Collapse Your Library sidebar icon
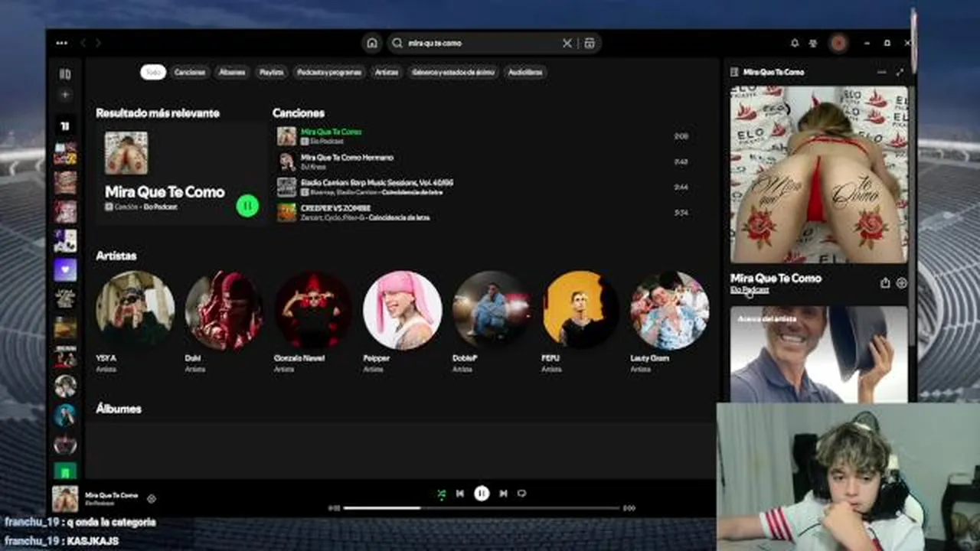The width and height of the screenshot is (980, 551). pos(65,74)
